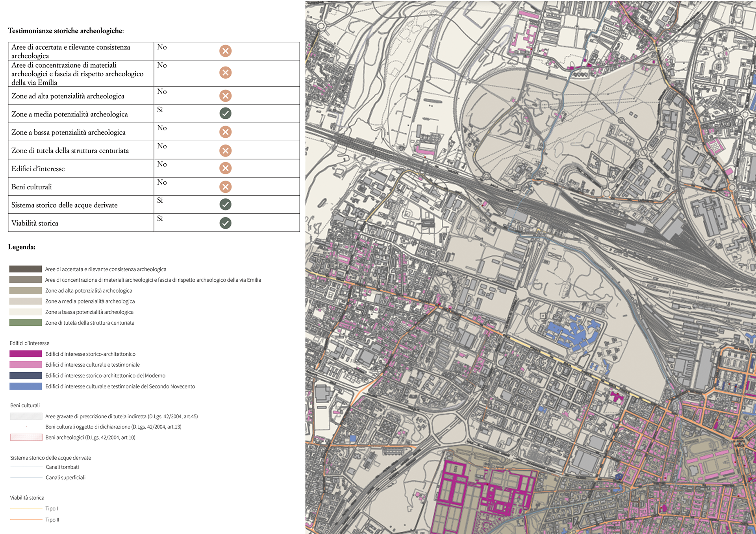Viewport: 756px width, 534px height.
Task: Click the heading Testimonianze storiche archeologiche
Action: coord(66,31)
